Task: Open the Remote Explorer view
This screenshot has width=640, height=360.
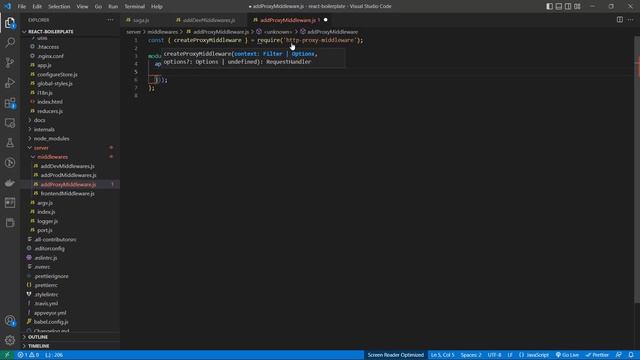Action: pos(10,123)
